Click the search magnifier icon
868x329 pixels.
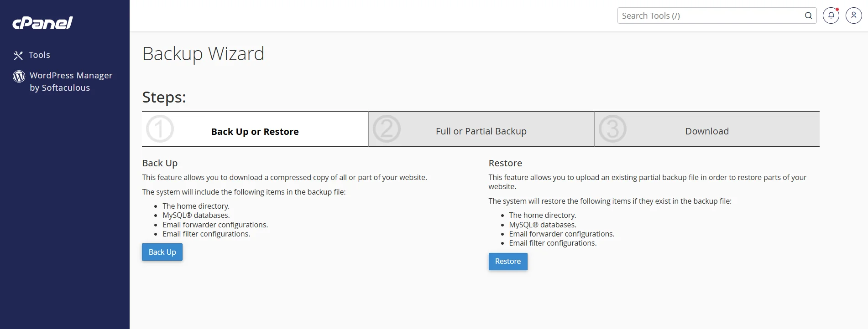coord(808,15)
